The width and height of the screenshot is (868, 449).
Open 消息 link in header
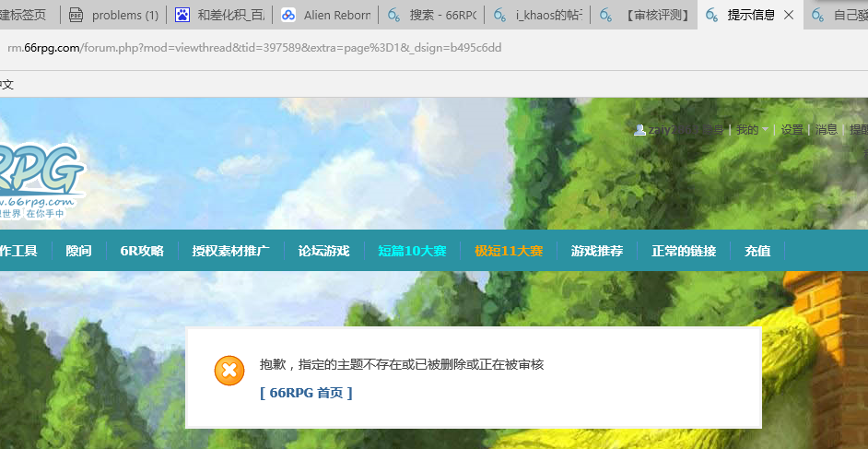(827, 130)
